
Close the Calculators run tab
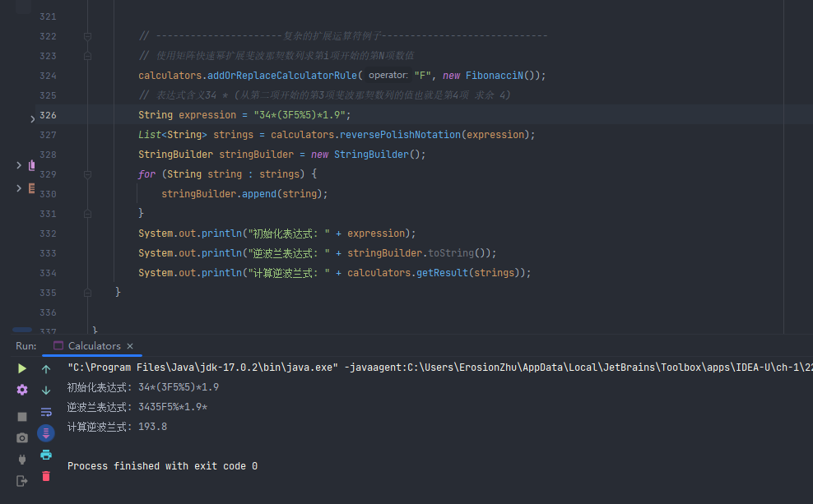click(130, 346)
